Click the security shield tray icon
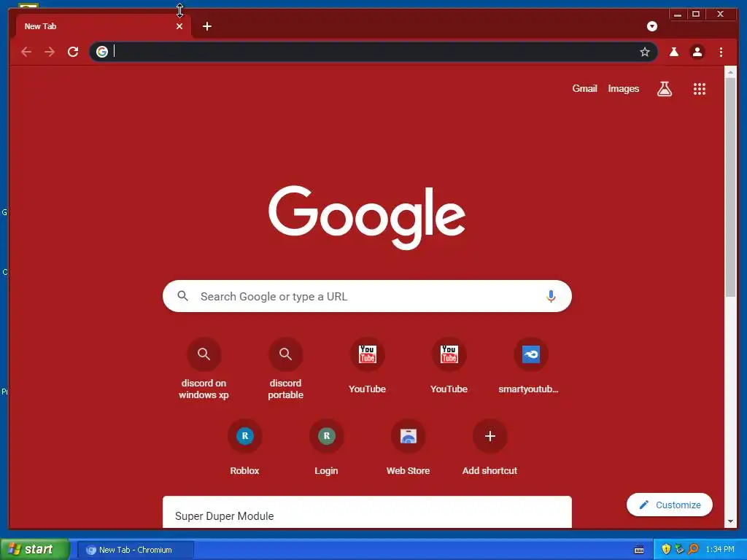The height and width of the screenshot is (560, 747). pos(666,550)
